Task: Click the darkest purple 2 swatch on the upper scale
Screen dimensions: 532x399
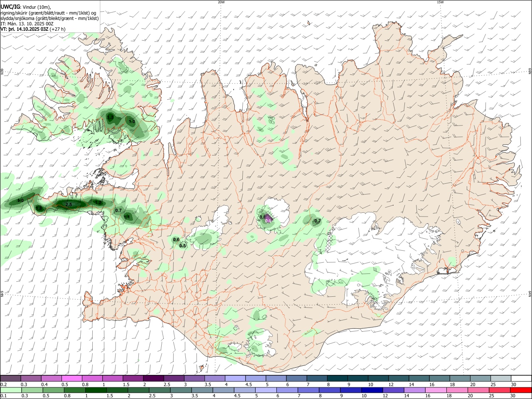Action: coord(153,378)
